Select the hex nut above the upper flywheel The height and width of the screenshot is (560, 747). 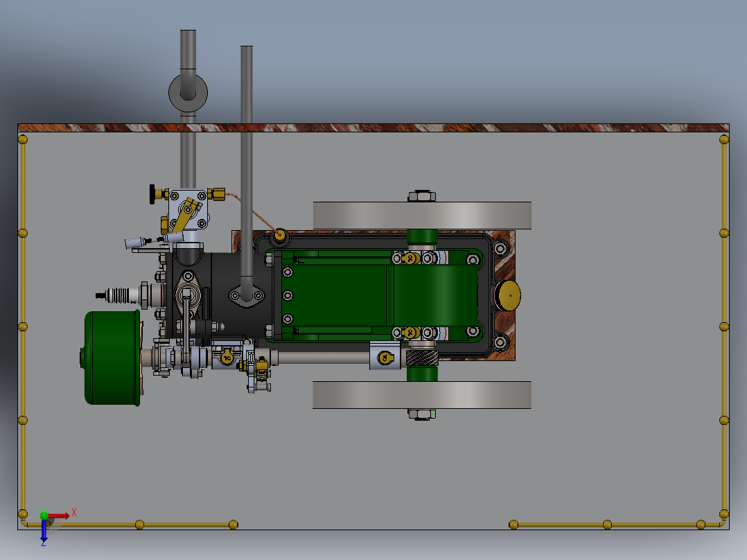(422, 196)
